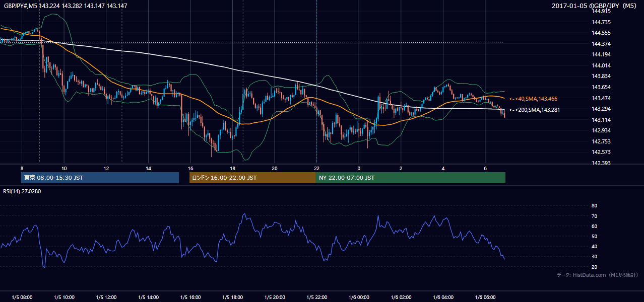Click hour tick 4 under price chart

tap(443, 168)
